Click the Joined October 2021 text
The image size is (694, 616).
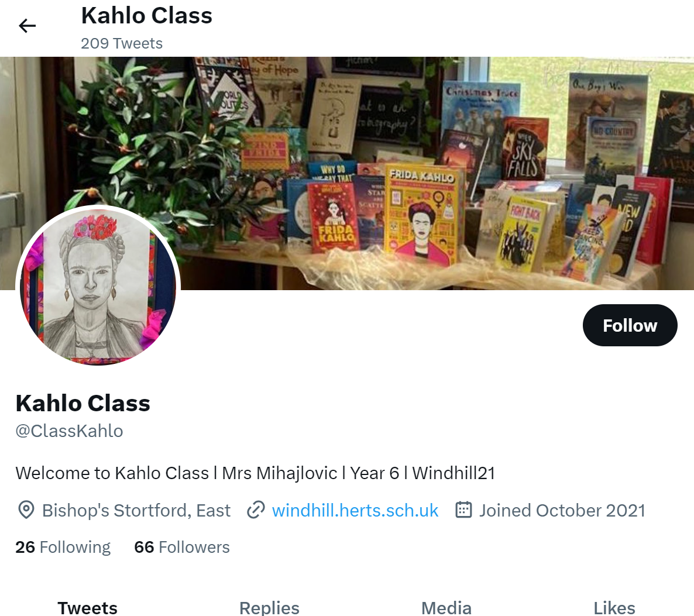[562, 510]
